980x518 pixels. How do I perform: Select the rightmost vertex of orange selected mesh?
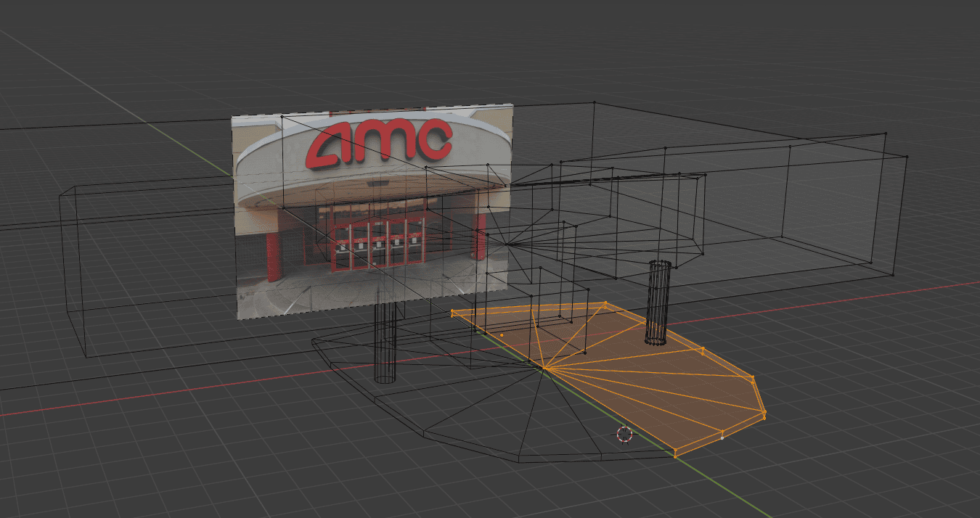coord(764,413)
